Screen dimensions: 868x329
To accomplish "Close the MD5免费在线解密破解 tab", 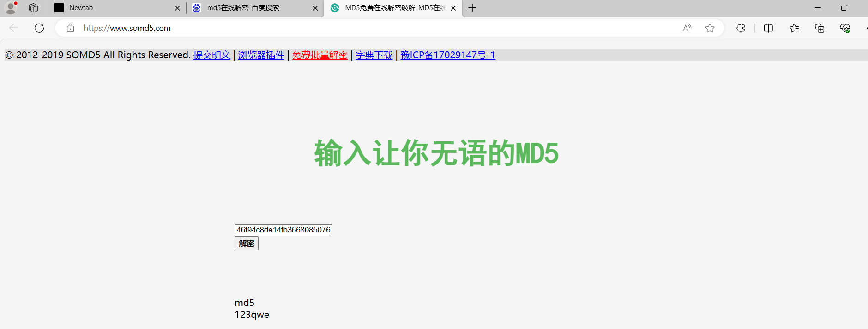I will coord(453,8).
